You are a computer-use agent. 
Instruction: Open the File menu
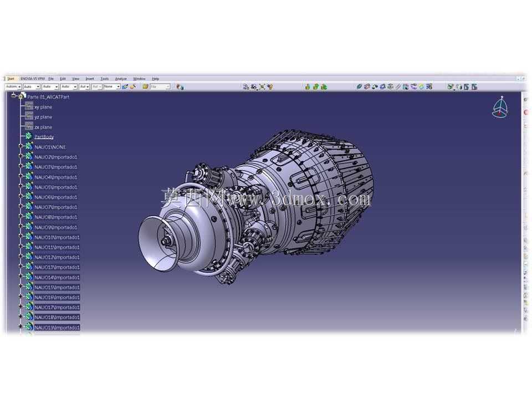pos(51,79)
